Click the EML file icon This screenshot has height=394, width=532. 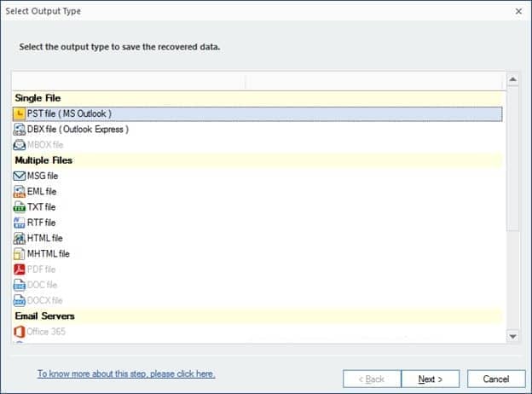coord(20,191)
